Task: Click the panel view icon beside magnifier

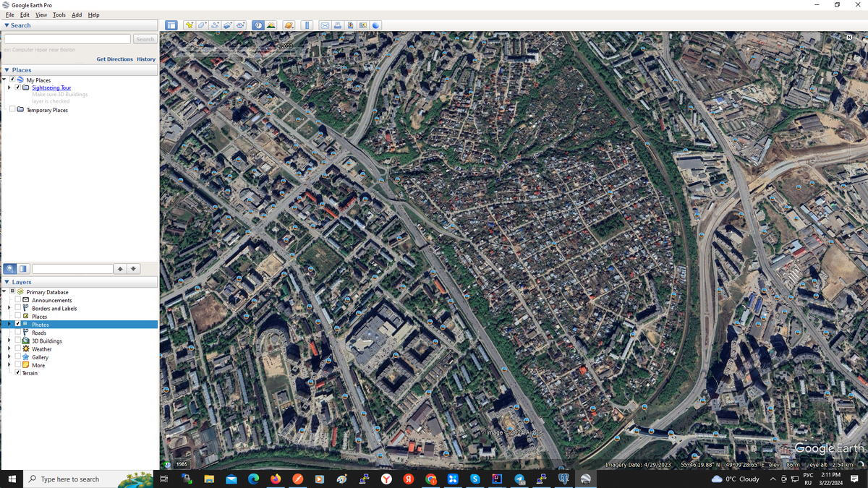Action: [x=23, y=269]
